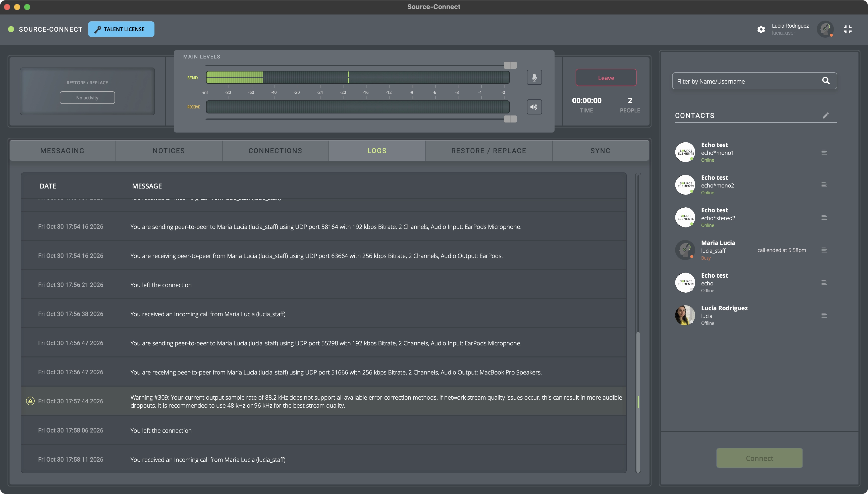This screenshot has width=868, height=494.
Task: Adjust the send level slider handle
Action: [x=510, y=65]
